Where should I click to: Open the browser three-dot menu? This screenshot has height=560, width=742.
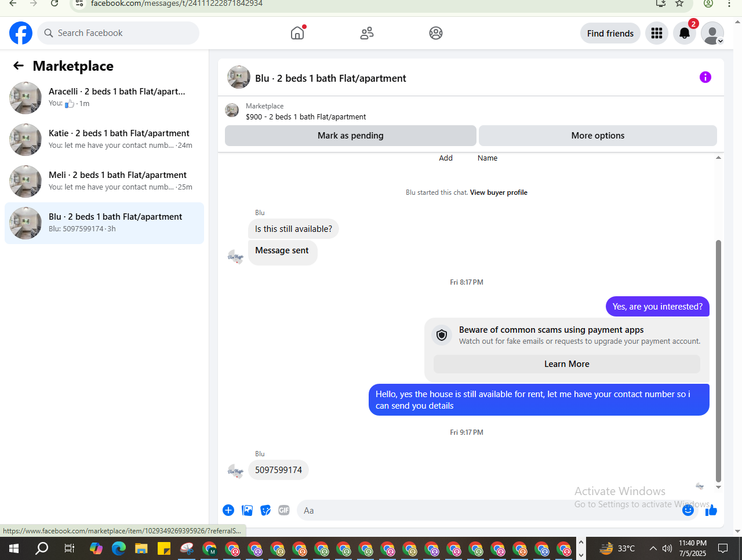(x=729, y=3)
